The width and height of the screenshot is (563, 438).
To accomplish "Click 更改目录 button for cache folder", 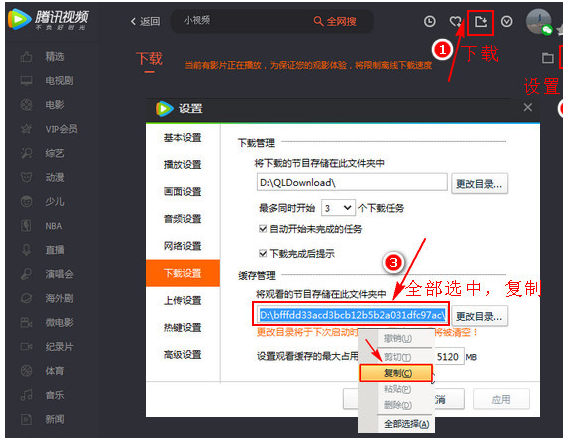I will tap(479, 316).
